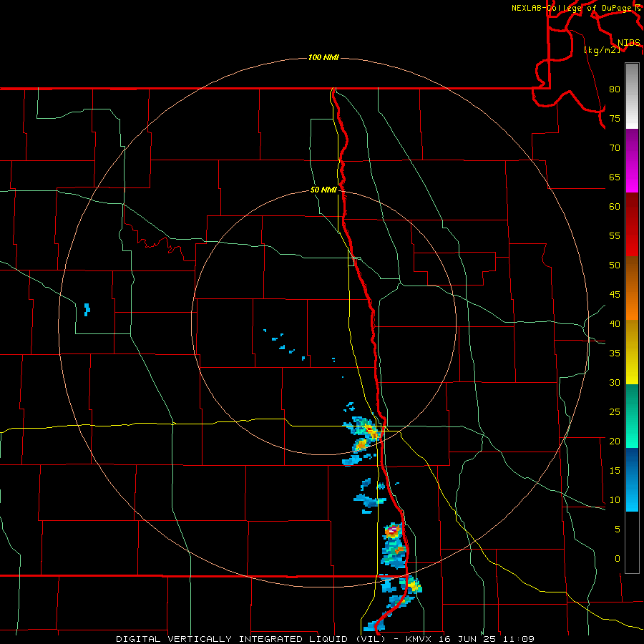Select the 25 value on the VIL scale

point(615,412)
